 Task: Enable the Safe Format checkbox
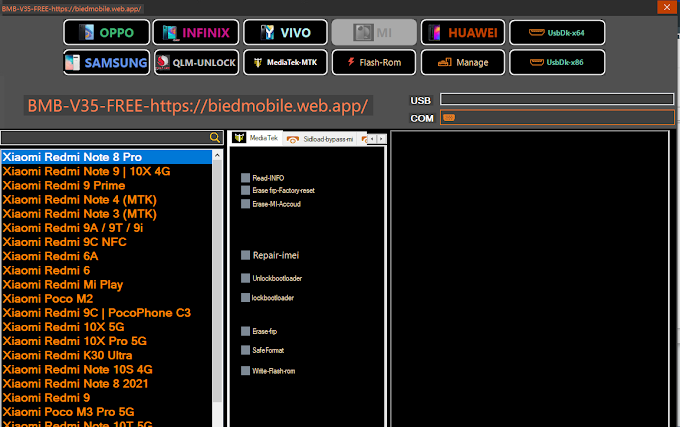click(245, 350)
